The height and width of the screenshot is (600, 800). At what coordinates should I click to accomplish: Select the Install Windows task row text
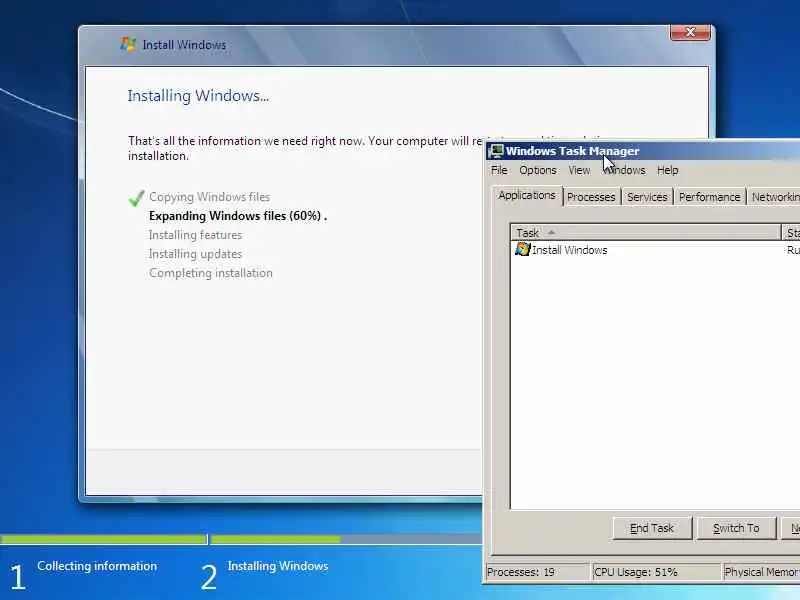pyautogui.click(x=569, y=250)
